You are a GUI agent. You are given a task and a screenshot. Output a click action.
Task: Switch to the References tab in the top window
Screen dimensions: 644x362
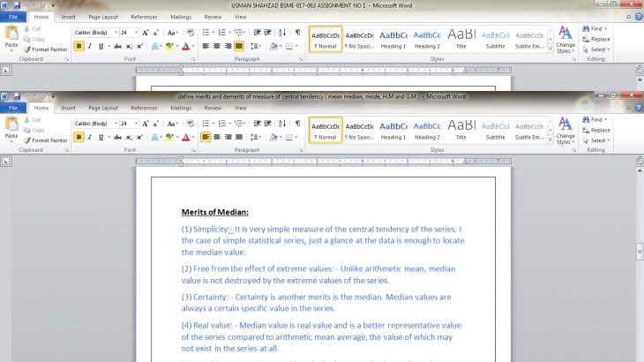pyautogui.click(x=144, y=17)
